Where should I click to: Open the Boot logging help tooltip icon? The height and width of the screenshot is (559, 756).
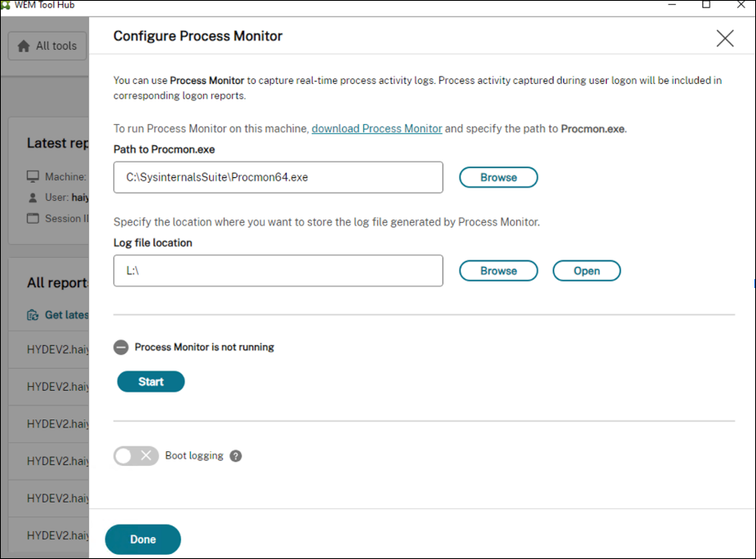coord(235,455)
